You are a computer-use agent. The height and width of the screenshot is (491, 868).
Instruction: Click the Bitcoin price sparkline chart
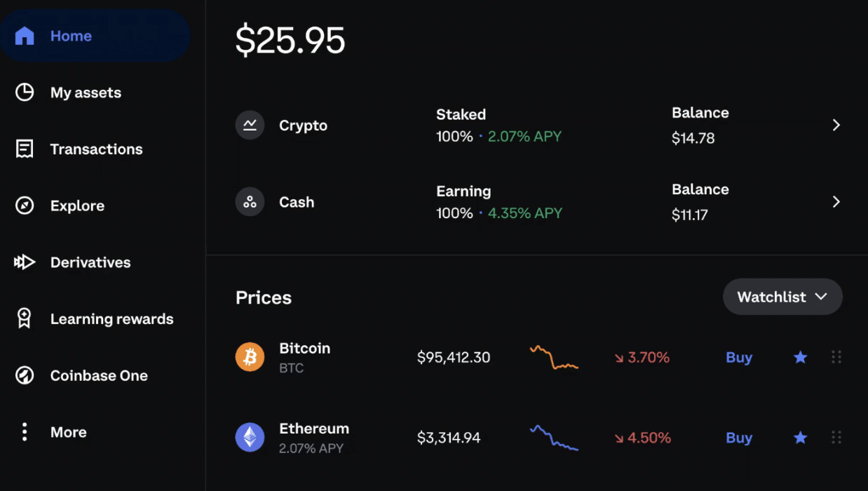coord(554,357)
